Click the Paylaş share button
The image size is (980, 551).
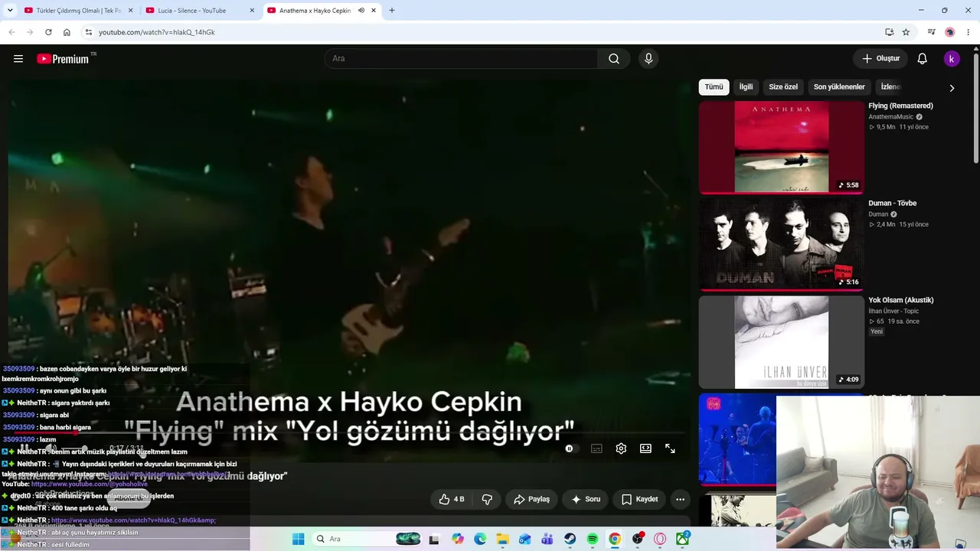(532, 499)
